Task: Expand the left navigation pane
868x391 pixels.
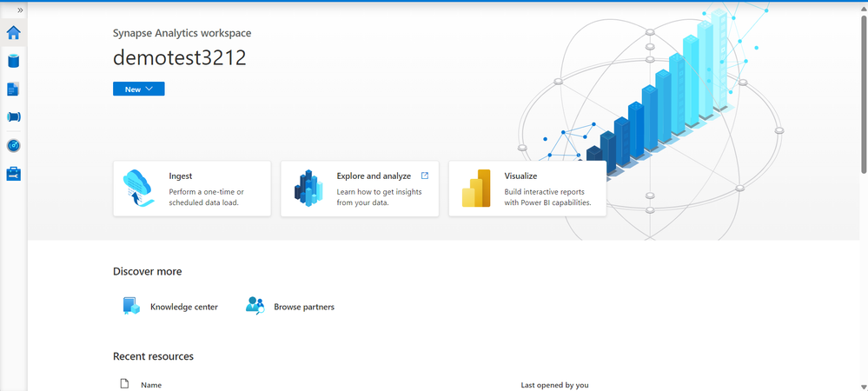Action: pos(20,10)
